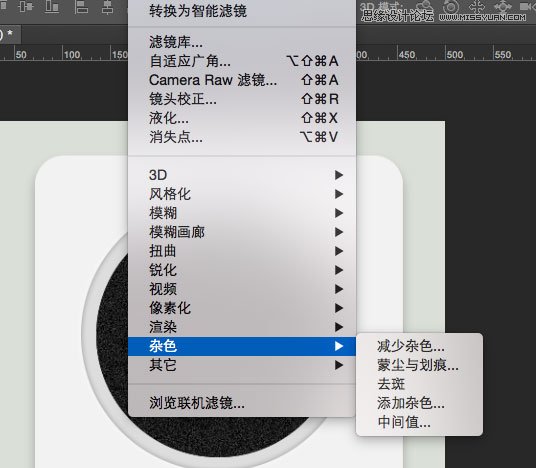The width and height of the screenshot is (536, 468).
Task: Select 去斑 despeckle in the submenu
Action: 419,384
